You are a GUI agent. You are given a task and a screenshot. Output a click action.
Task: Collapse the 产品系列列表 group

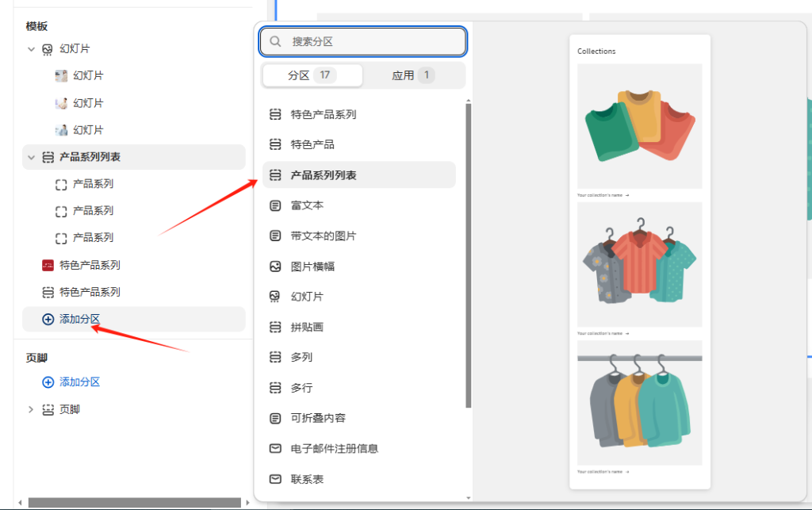click(30, 156)
